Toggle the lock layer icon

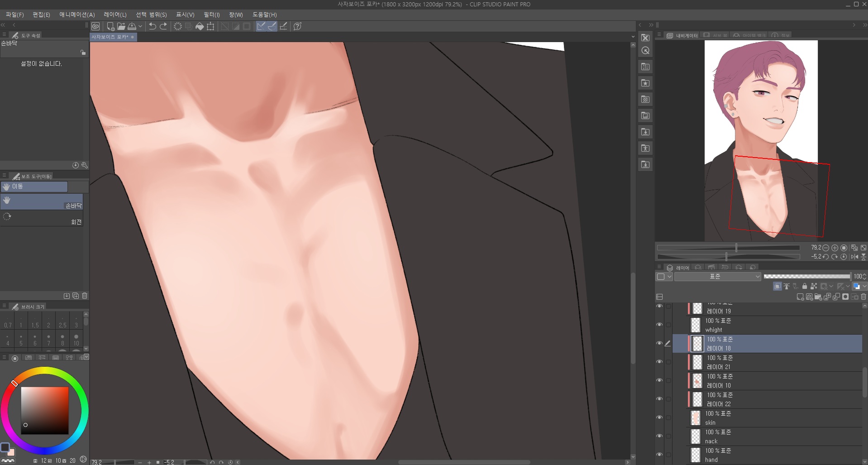coord(804,286)
